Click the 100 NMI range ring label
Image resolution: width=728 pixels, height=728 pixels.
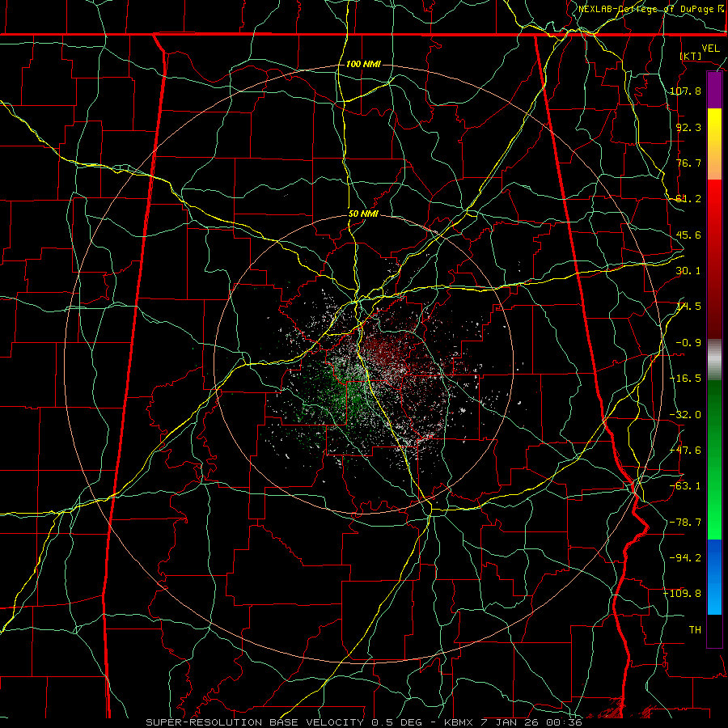[x=363, y=64]
